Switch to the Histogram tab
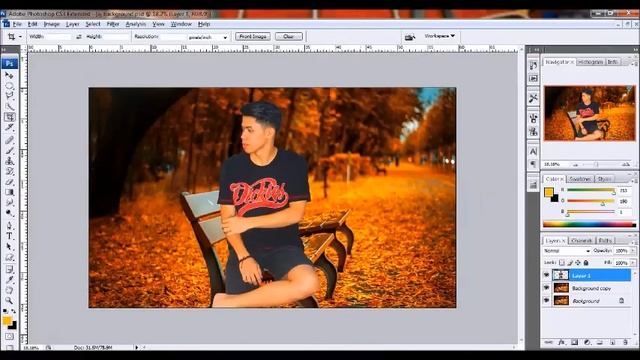Screen dimensions: 640x360 click(591, 62)
